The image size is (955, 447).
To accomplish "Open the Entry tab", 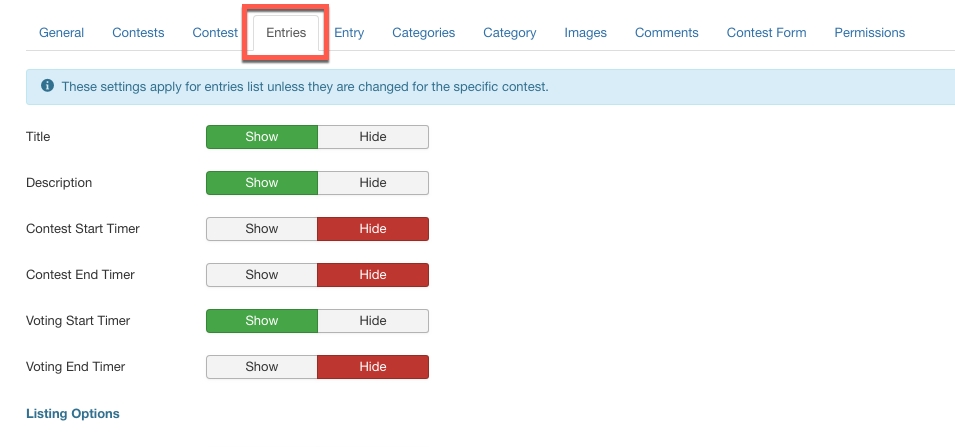I will pos(349,33).
